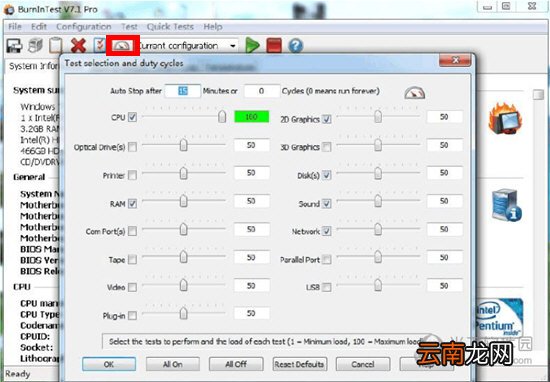Click the All Off button

click(236, 364)
